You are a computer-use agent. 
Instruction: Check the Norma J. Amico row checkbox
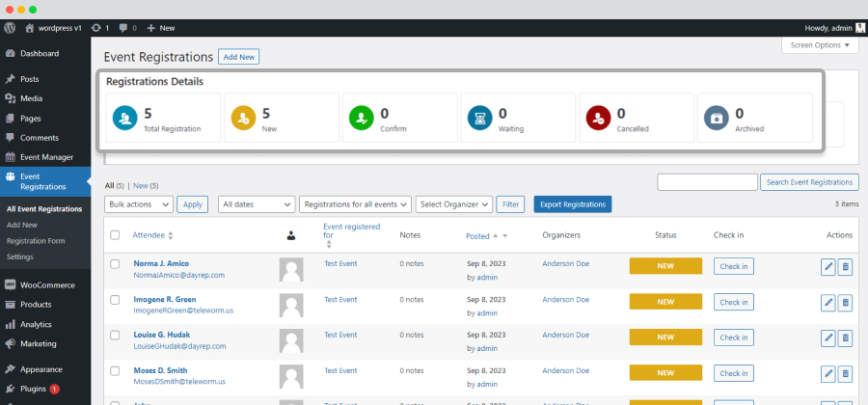pos(115,264)
